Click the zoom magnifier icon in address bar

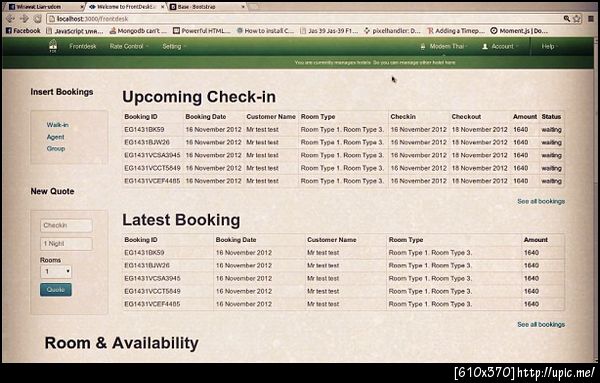(567, 18)
